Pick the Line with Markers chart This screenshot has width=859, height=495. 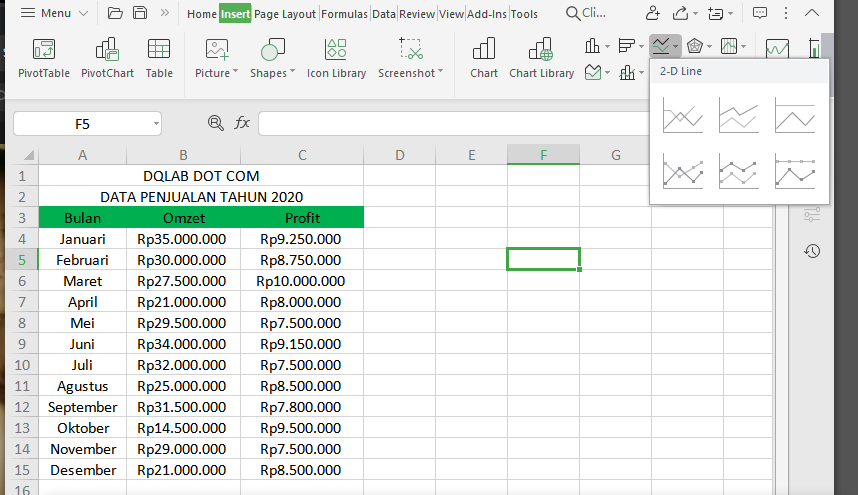[x=683, y=171]
